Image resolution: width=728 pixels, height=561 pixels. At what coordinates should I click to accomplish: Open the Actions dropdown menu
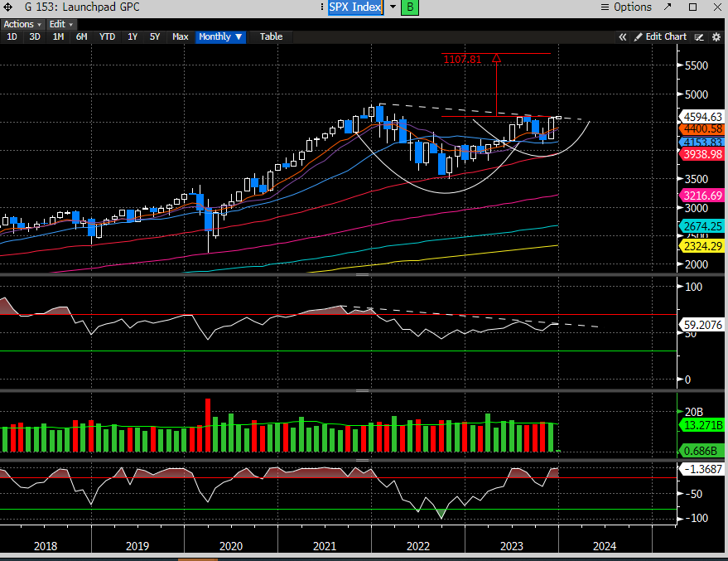(x=22, y=24)
